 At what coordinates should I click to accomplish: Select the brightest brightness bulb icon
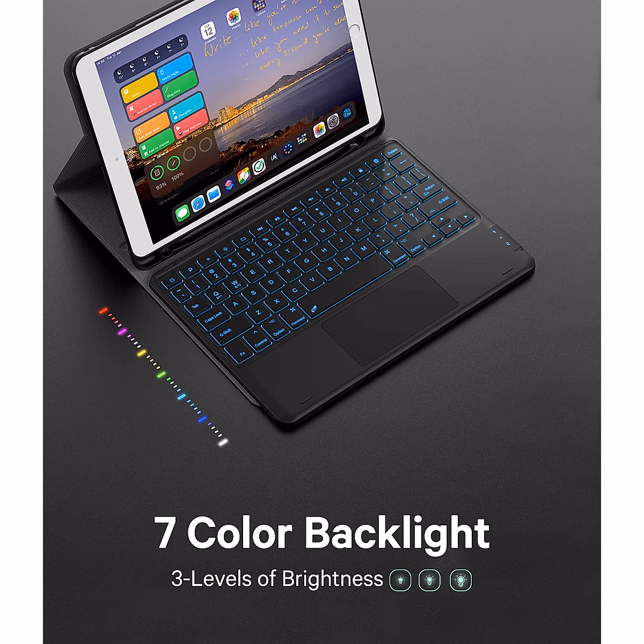[x=460, y=580]
